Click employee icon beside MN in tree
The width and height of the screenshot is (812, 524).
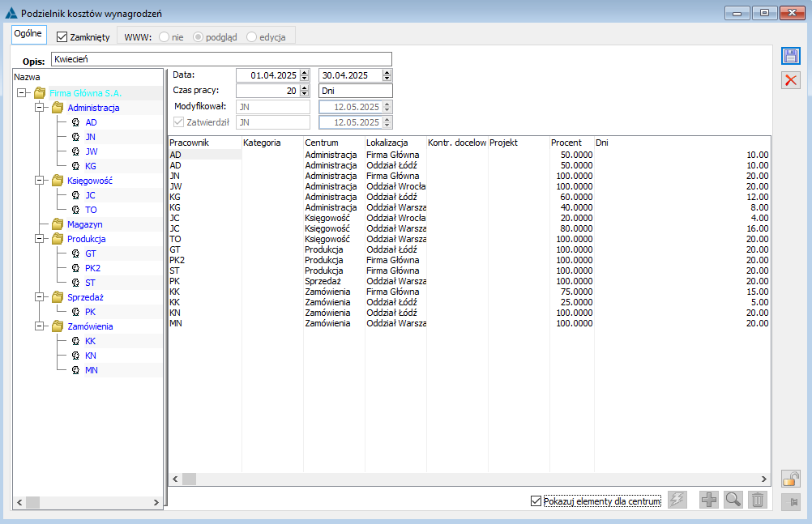click(75, 370)
